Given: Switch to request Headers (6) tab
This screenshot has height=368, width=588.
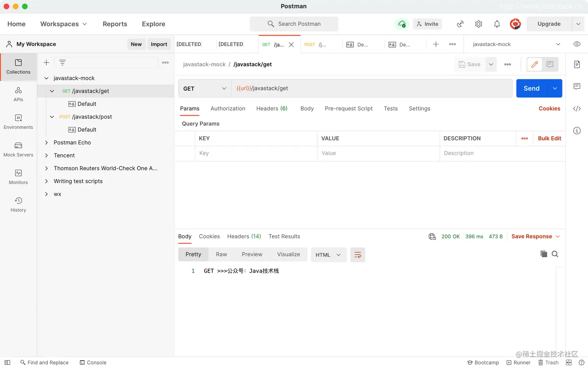Looking at the screenshot, I should tap(272, 109).
